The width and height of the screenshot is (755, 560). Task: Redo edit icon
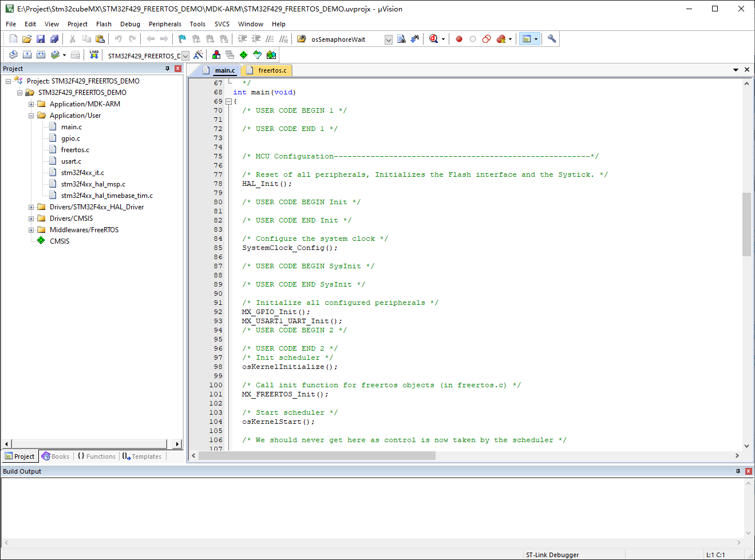pyautogui.click(x=132, y=39)
